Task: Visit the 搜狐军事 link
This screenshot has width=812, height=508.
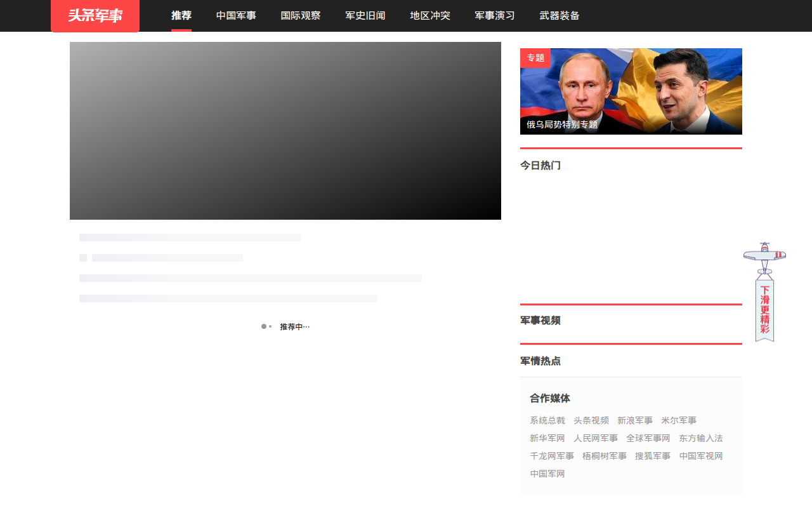Action: 653,456
